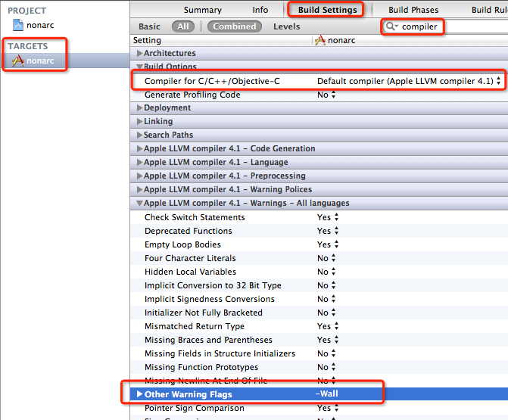
Task: Change the Check Switch Statements value
Action: (x=327, y=217)
